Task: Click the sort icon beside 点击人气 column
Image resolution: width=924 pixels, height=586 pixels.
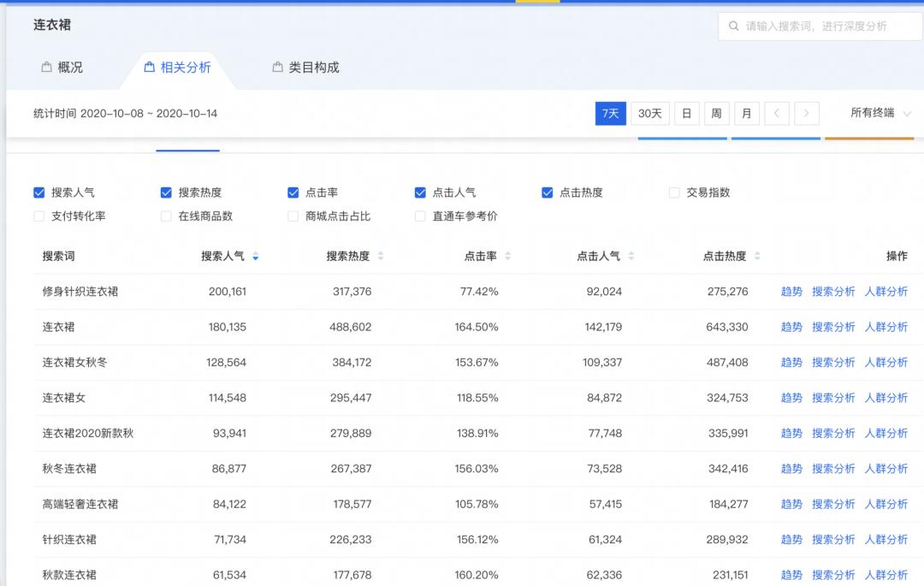Action: pyautogui.click(x=631, y=256)
